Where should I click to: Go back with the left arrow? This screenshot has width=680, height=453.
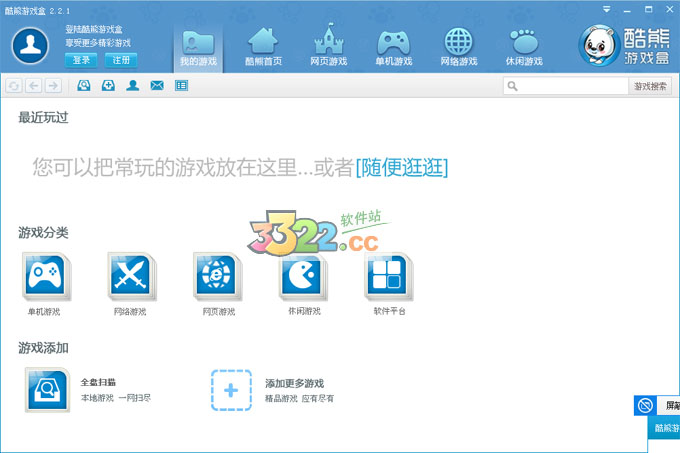[34, 86]
